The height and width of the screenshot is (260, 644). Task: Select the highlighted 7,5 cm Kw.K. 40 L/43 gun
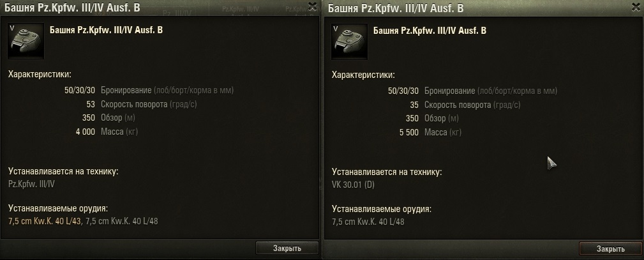44,221
